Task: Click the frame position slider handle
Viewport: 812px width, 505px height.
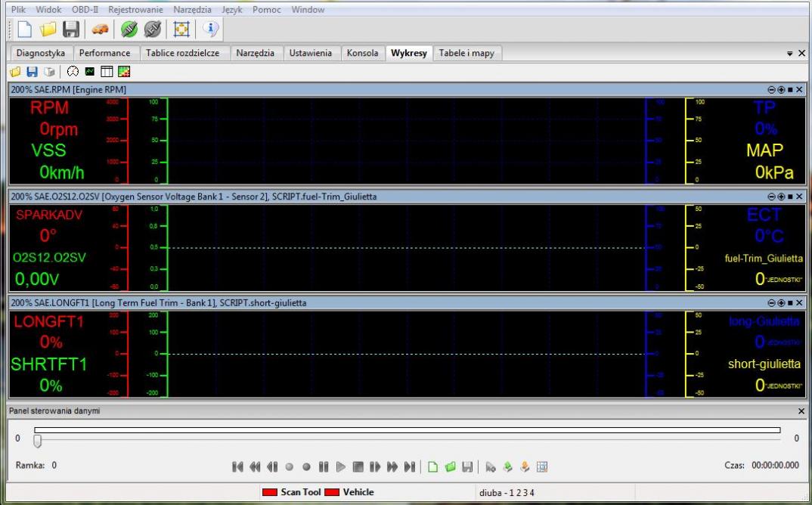Action: [38, 441]
